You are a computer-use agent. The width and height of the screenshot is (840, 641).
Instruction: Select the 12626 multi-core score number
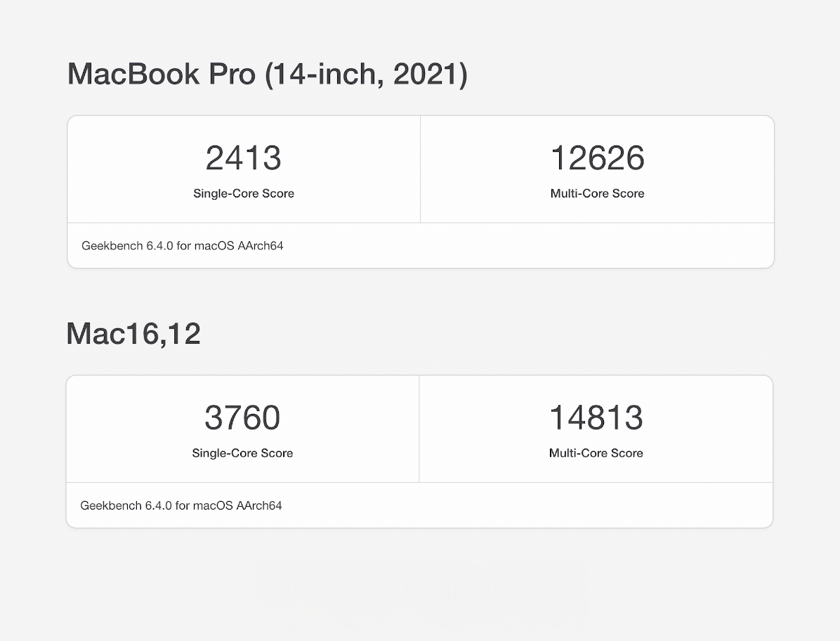coord(597,158)
